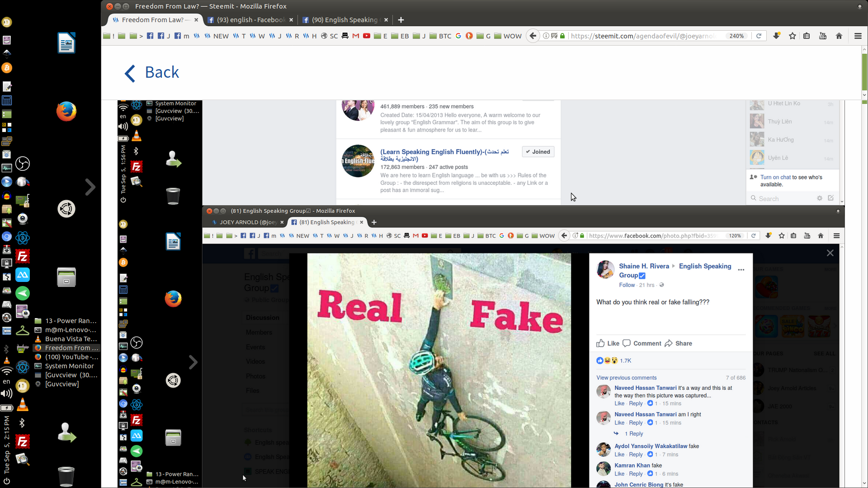The height and width of the screenshot is (488, 868).
Task: Toggle bookmark star for this page
Action: pyautogui.click(x=793, y=36)
